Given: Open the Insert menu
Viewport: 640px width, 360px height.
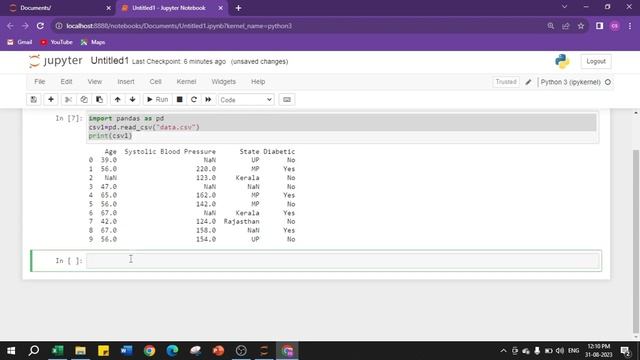Looking at the screenshot, I should (x=126, y=82).
